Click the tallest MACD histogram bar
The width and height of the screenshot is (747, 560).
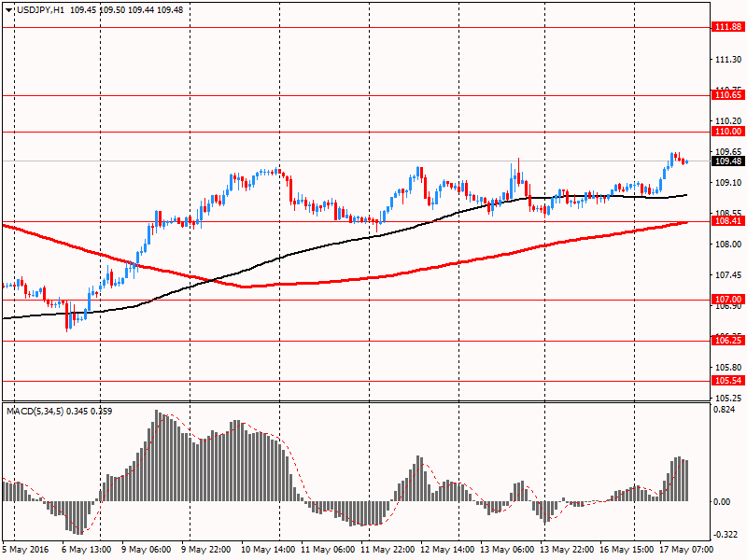click(157, 455)
